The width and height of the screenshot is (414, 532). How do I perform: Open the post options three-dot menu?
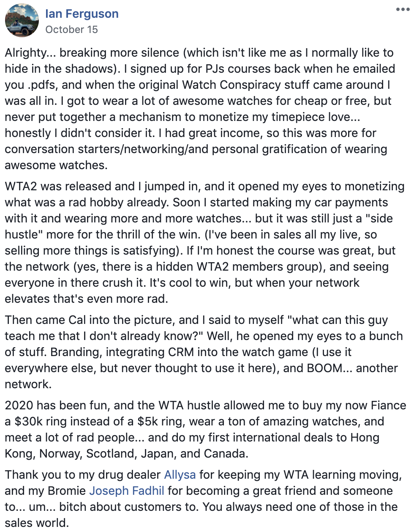tap(403, 10)
